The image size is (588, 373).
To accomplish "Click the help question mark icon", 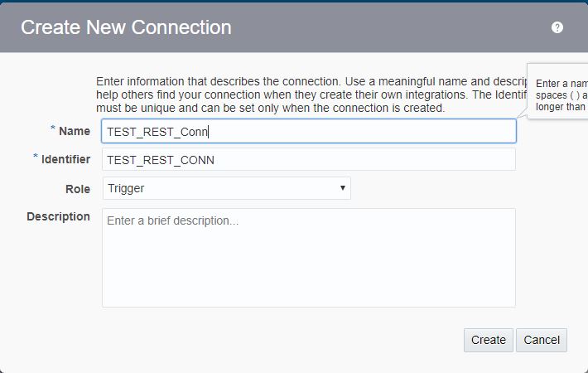I will [x=557, y=27].
